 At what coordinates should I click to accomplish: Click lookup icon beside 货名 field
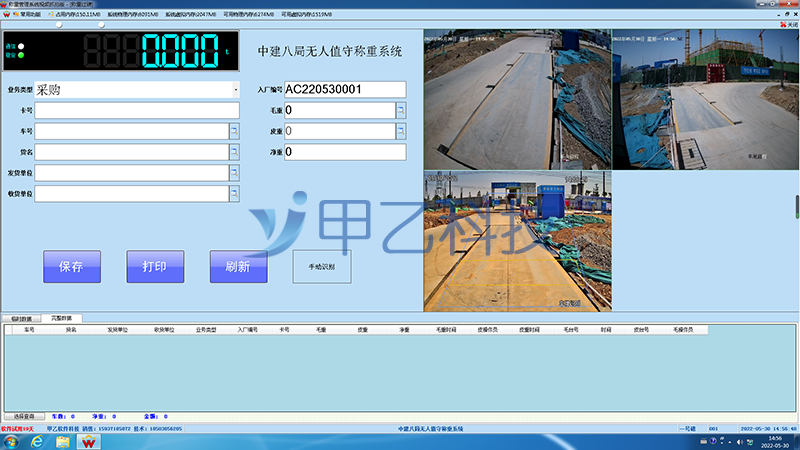(x=234, y=152)
